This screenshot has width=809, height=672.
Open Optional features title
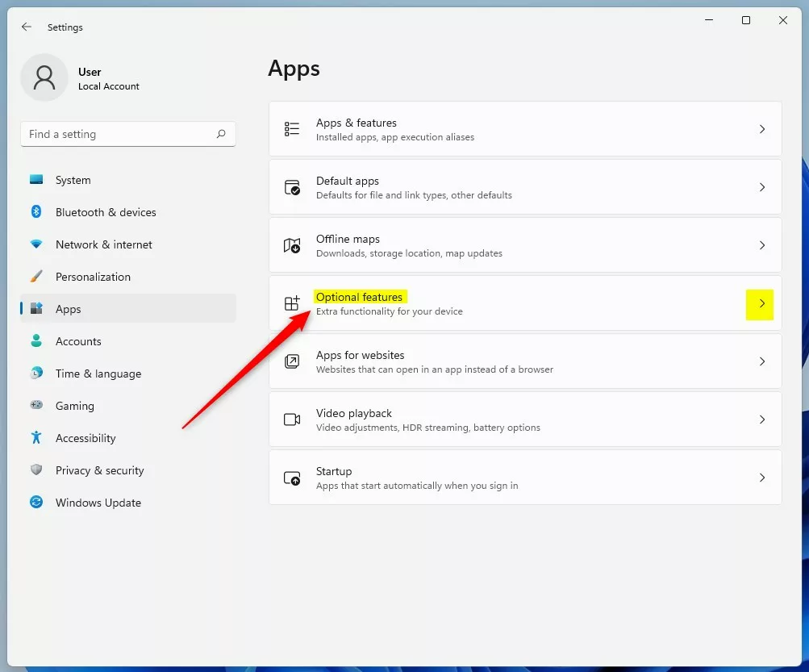(x=359, y=297)
